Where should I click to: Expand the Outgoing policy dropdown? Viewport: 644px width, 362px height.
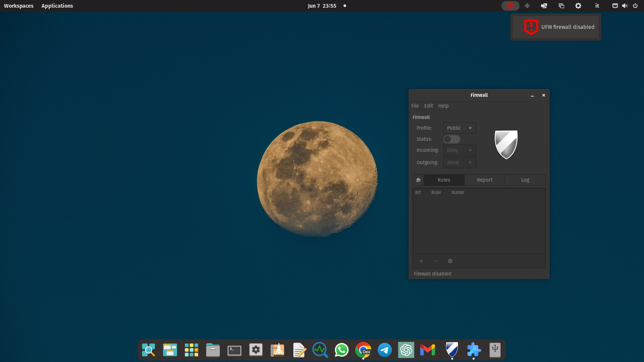pos(459,163)
